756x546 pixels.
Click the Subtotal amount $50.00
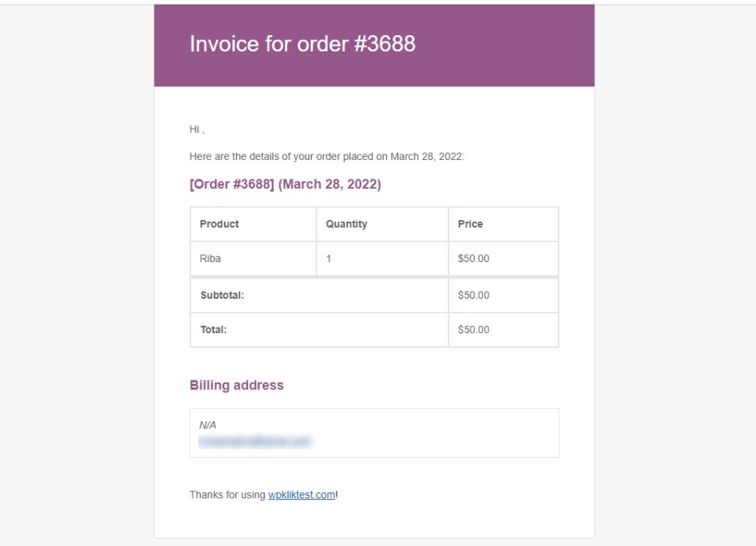(474, 296)
